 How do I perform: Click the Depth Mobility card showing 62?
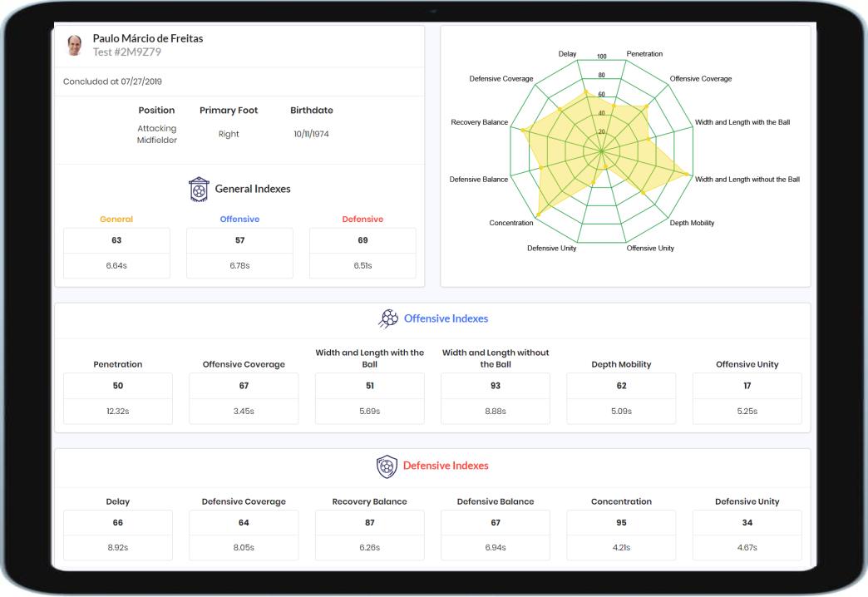(621, 398)
